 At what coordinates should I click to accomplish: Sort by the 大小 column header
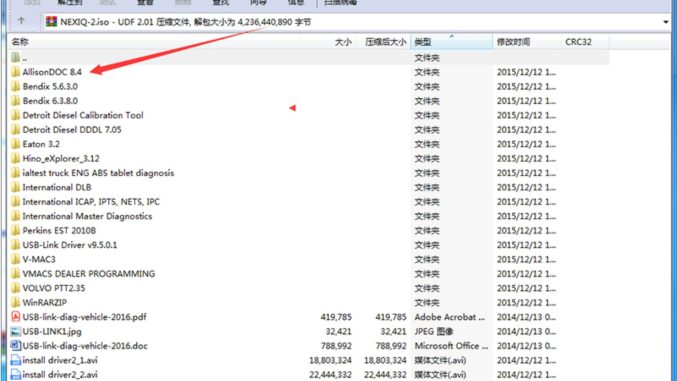(x=343, y=42)
